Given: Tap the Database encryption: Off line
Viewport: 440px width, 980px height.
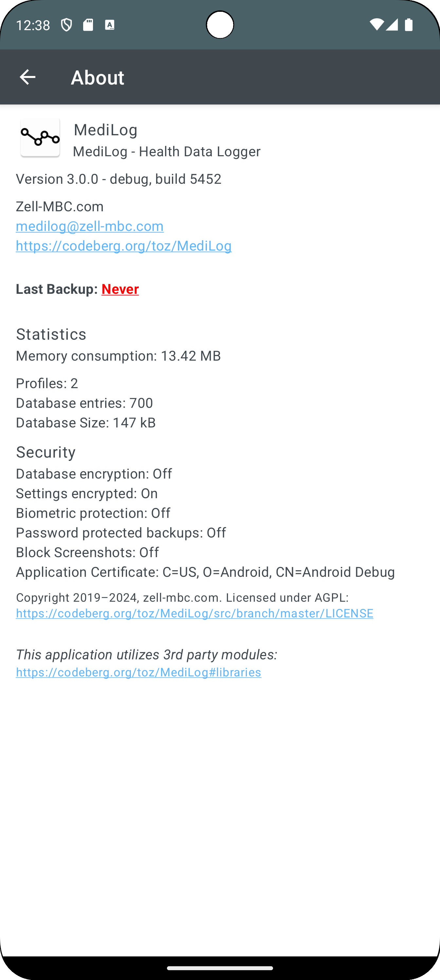Looking at the screenshot, I should click(x=94, y=474).
